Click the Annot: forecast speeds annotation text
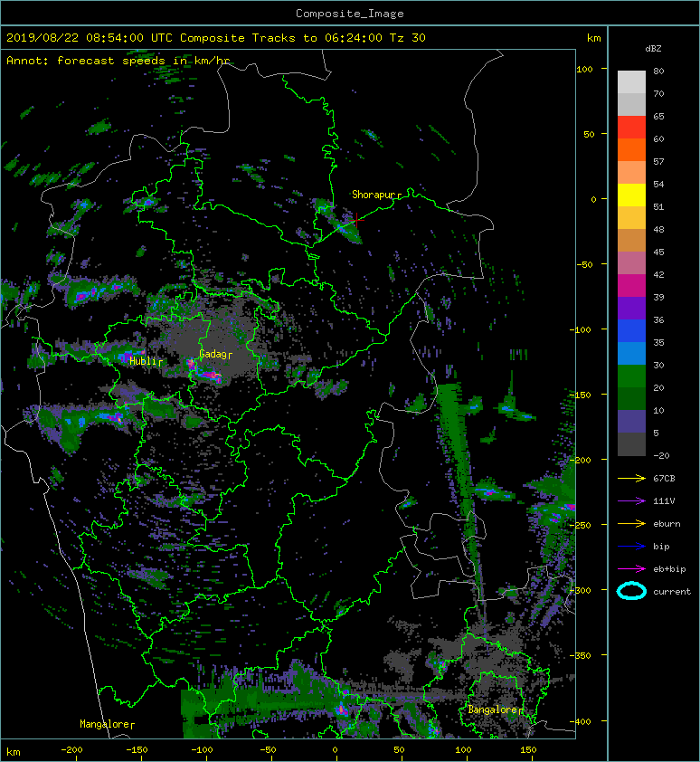Screen dimensions: 700x762 tap(118, 61)
